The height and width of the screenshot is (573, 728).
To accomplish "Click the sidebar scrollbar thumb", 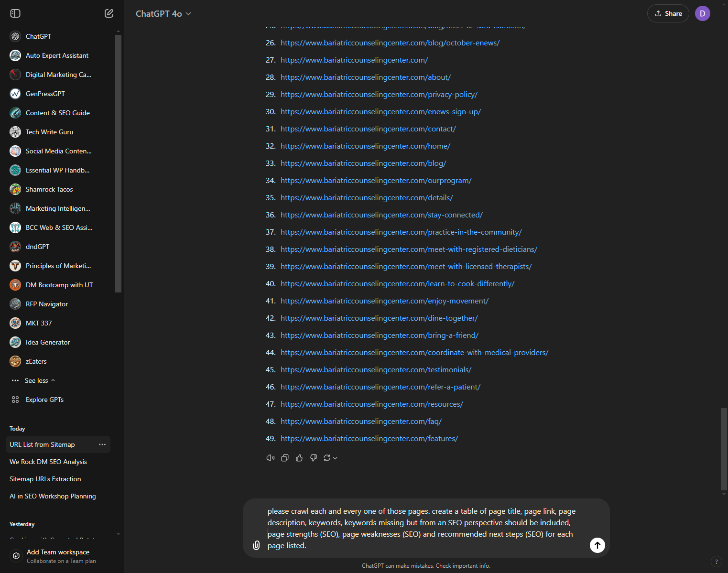I will [118, 163].
